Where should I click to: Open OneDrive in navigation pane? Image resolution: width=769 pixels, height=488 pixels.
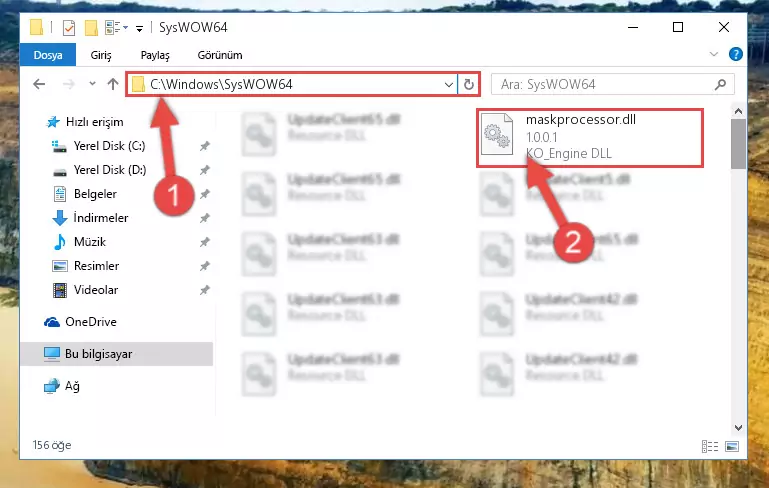tap(91, 322)
